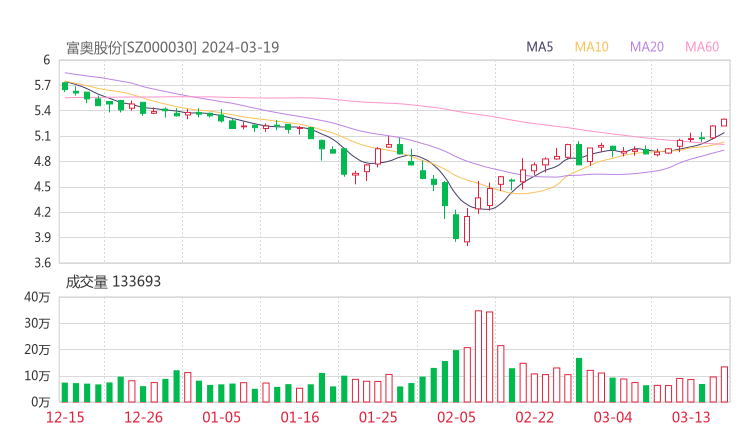Click the 20万 volume axis label

click(x=37, y=350)
